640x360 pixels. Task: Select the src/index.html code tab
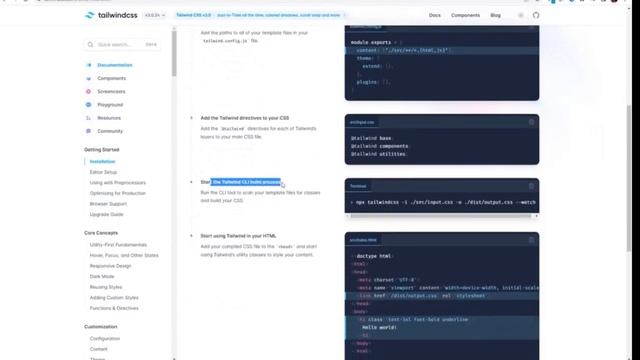click(363, 240)
